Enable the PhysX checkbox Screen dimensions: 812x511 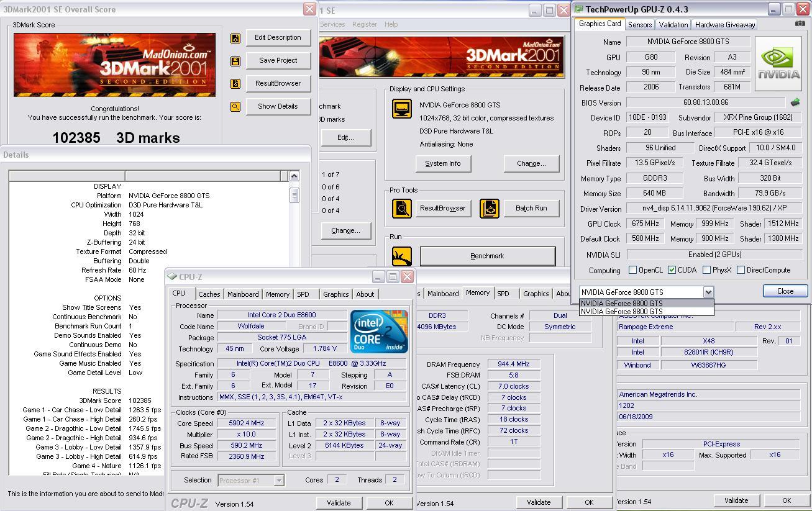(706, 270)
